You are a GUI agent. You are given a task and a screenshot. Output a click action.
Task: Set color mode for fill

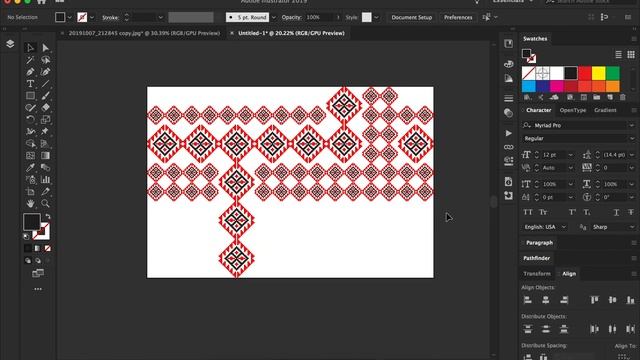coord(28,248)
